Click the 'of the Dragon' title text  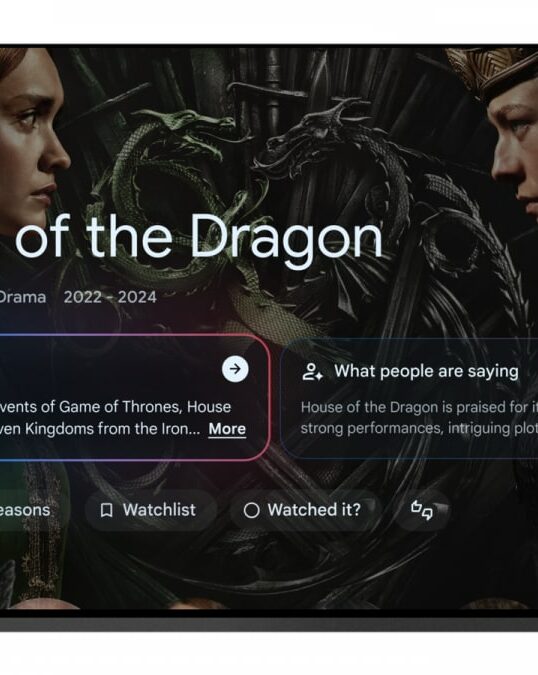click(199, 237)
